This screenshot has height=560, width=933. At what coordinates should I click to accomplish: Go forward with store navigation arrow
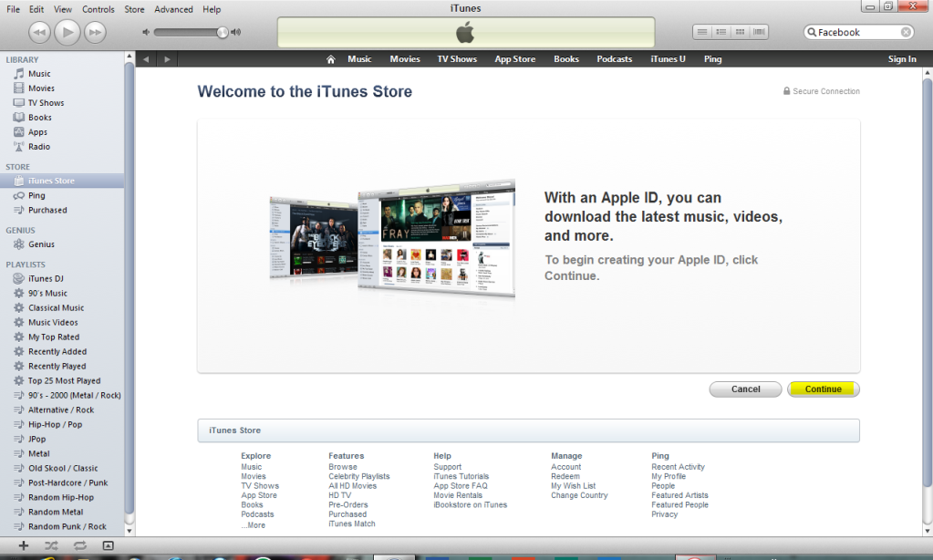pos(167,59)
